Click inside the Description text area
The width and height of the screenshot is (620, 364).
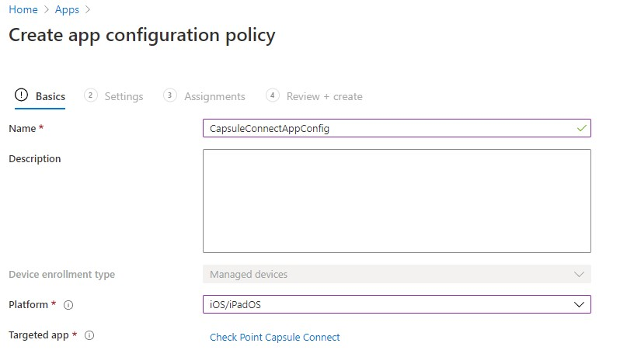[396, 201]
